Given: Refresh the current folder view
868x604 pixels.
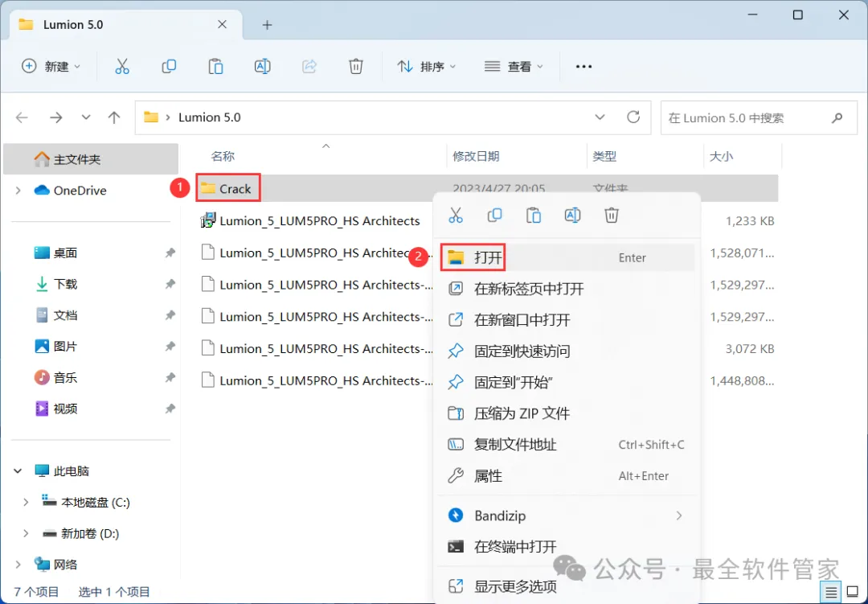Looking at the screenshot, I should pos(633,117).
